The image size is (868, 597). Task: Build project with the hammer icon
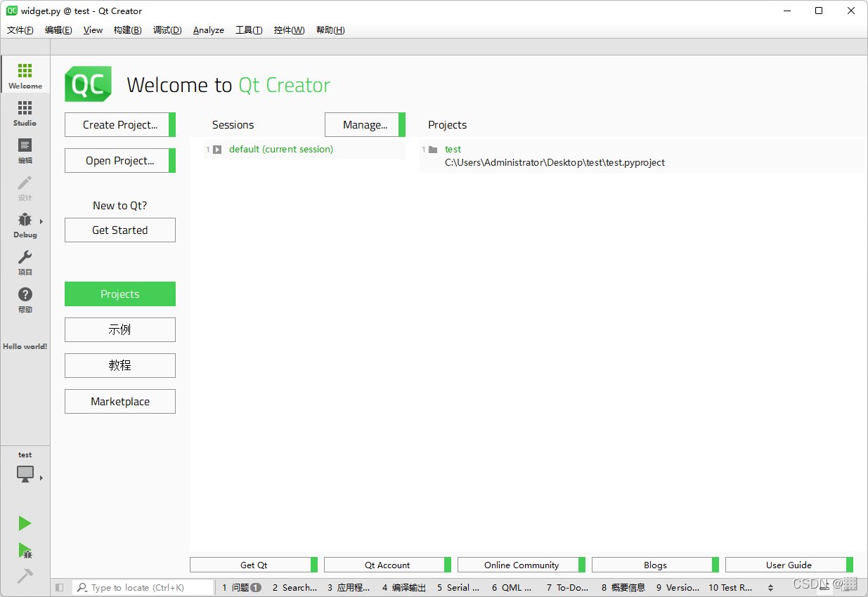pyautogui.click(x=25, y=575)
